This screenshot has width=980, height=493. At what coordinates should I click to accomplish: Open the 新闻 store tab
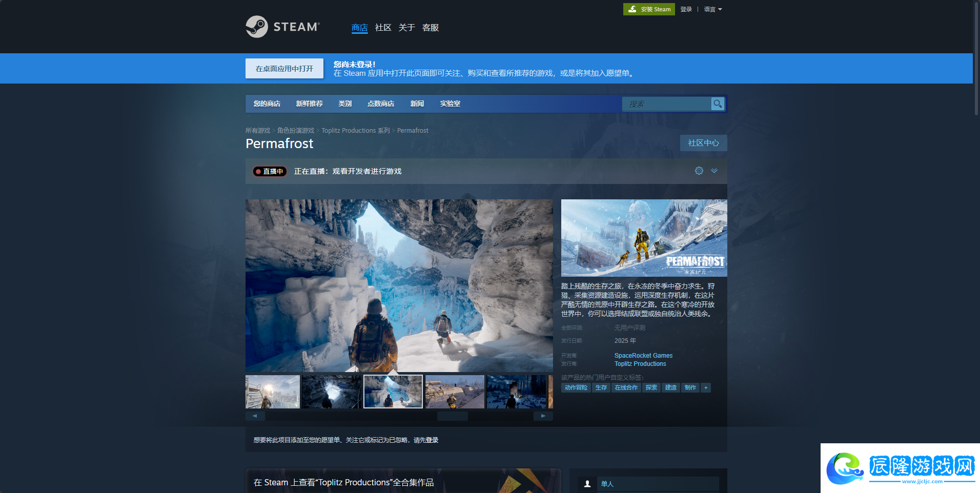click(x=417, y=104)
